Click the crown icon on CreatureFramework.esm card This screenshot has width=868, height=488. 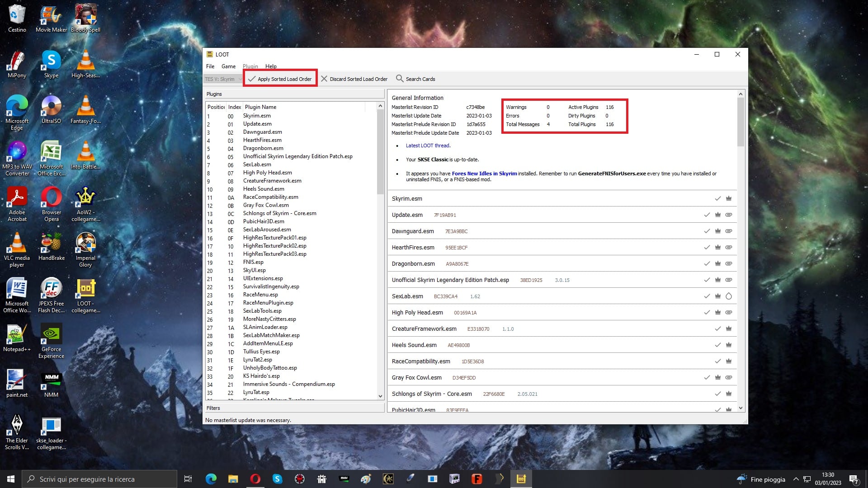point(729,328)
